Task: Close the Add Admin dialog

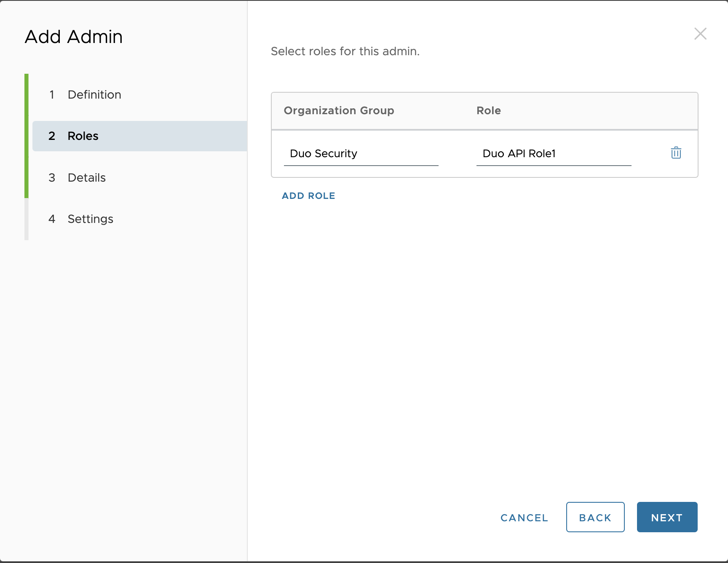Action: (700, 34)
